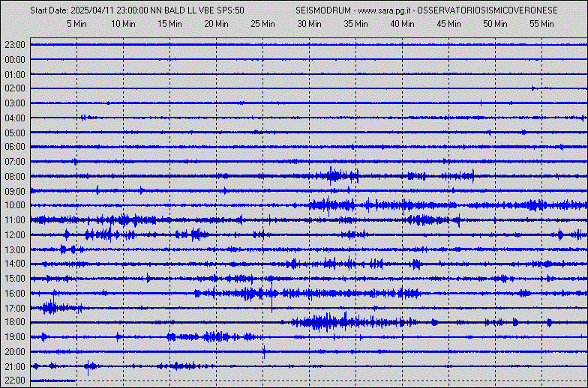This screenshot has width=588, height=388.
Task: Click the 45 Min column header
Action: point(448,24)
